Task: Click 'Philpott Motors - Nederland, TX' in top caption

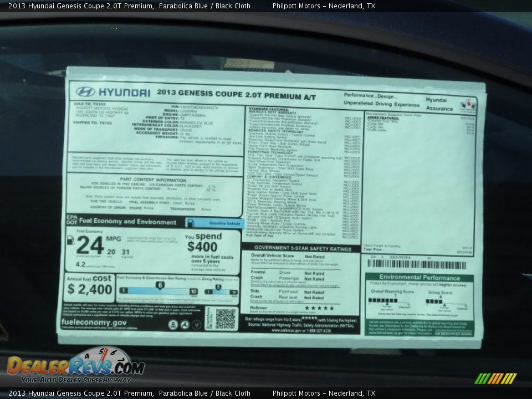Action: (324, 6)
